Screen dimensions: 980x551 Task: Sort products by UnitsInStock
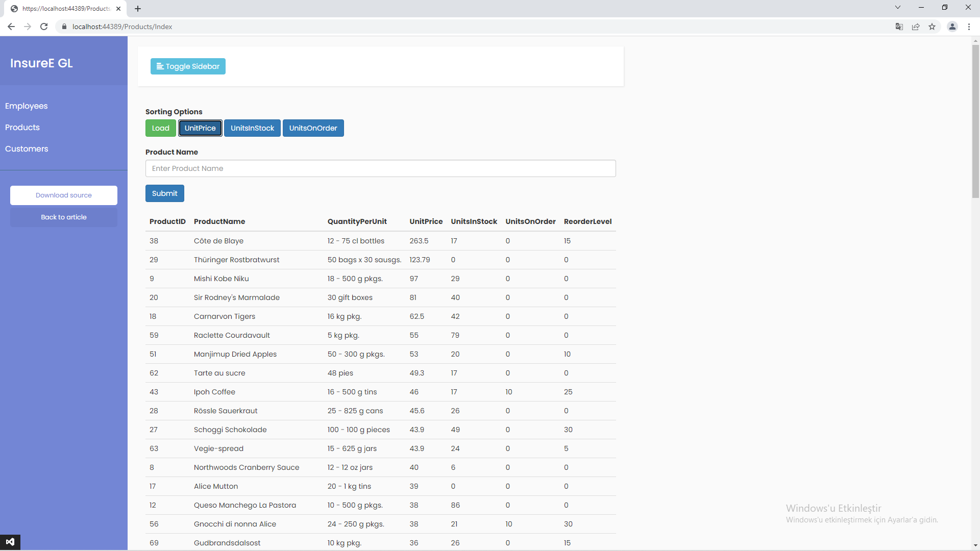252,128
